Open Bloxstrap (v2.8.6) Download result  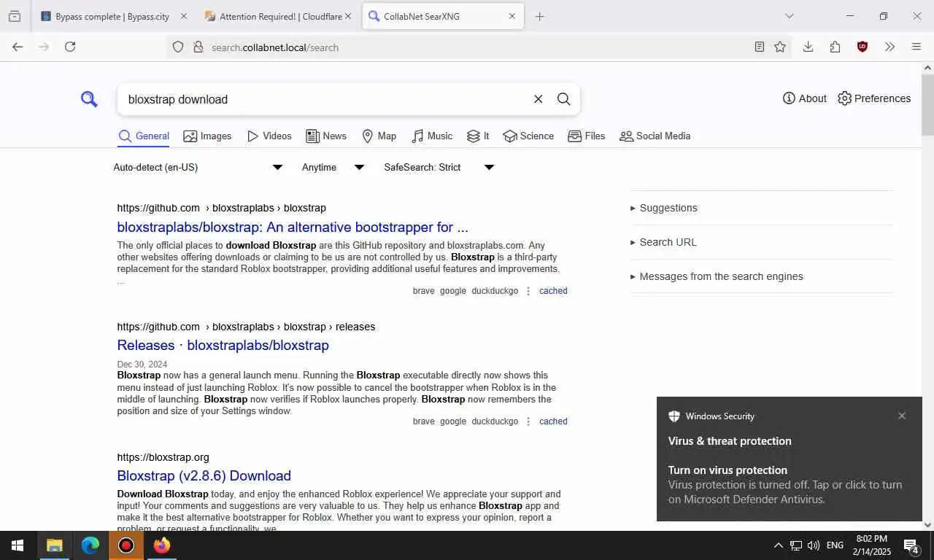[204, 475]
